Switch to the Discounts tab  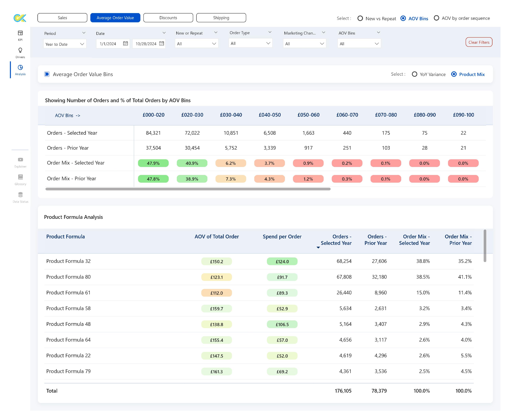(x=168, y=18)
